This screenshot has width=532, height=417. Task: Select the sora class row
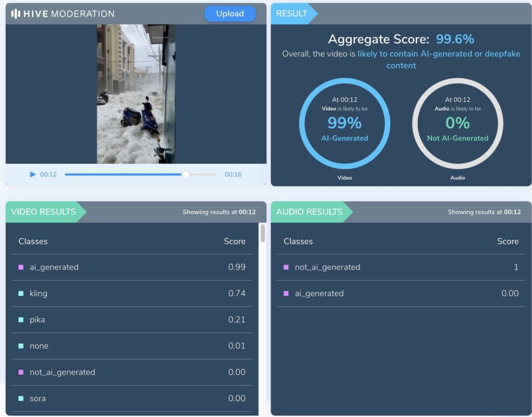132,398
